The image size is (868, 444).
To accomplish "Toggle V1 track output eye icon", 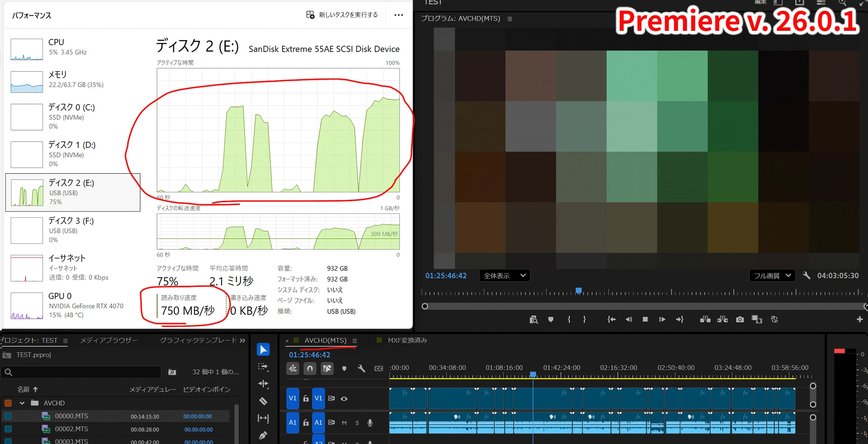I will tap(344, 398).
